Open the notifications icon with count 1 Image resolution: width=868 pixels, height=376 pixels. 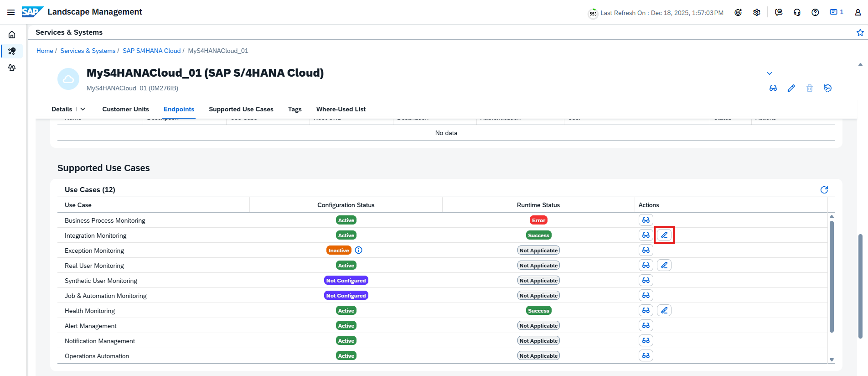836,12
